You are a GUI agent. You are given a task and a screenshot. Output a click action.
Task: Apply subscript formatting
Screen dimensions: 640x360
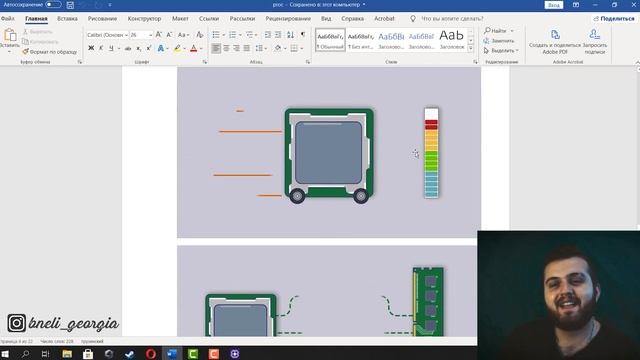[x=139, y=49]
